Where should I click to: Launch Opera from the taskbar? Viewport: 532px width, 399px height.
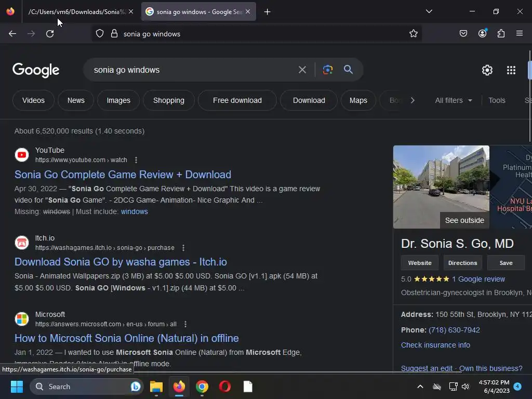(224, 387)
